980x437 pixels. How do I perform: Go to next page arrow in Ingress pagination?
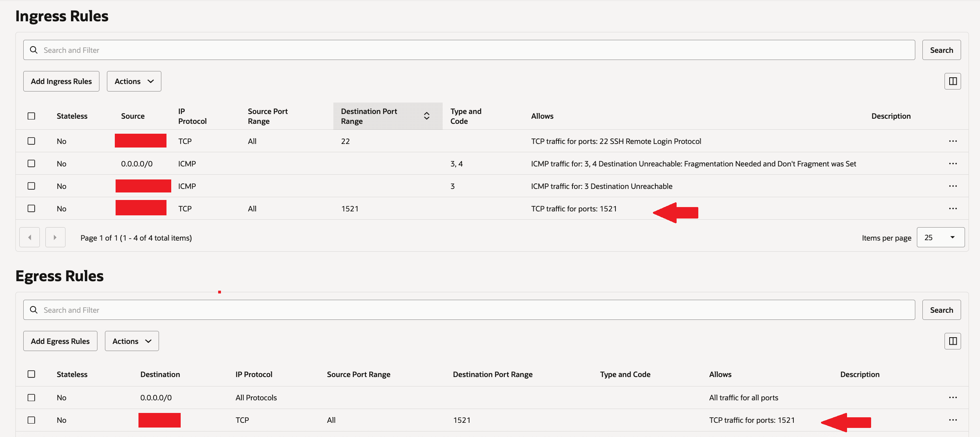[x=55, y=237]
